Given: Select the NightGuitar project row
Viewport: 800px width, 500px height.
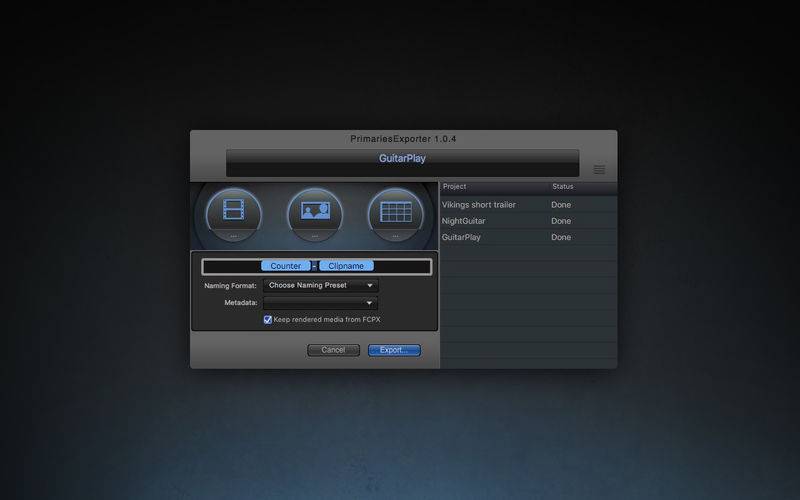Looking at the screenshot, I should coord(529,221).
